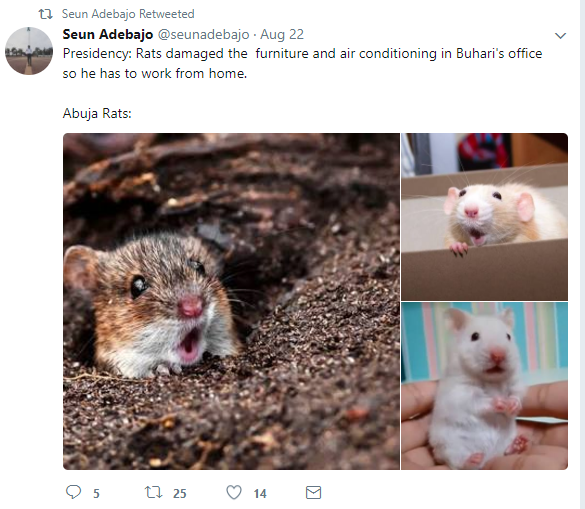Click the reply count number 5
The height and width of the screenshot is (509, 585).
(x=96, y=493)
